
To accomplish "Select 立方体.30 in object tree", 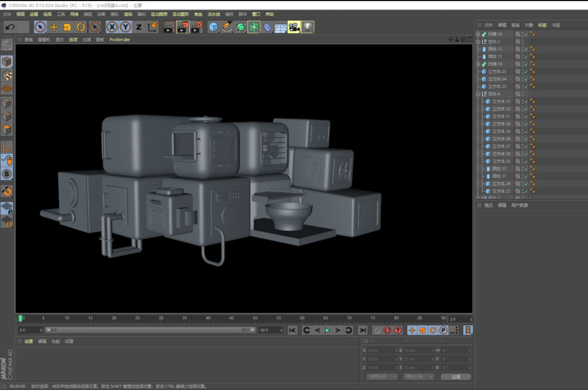I will tap(501, 124).
